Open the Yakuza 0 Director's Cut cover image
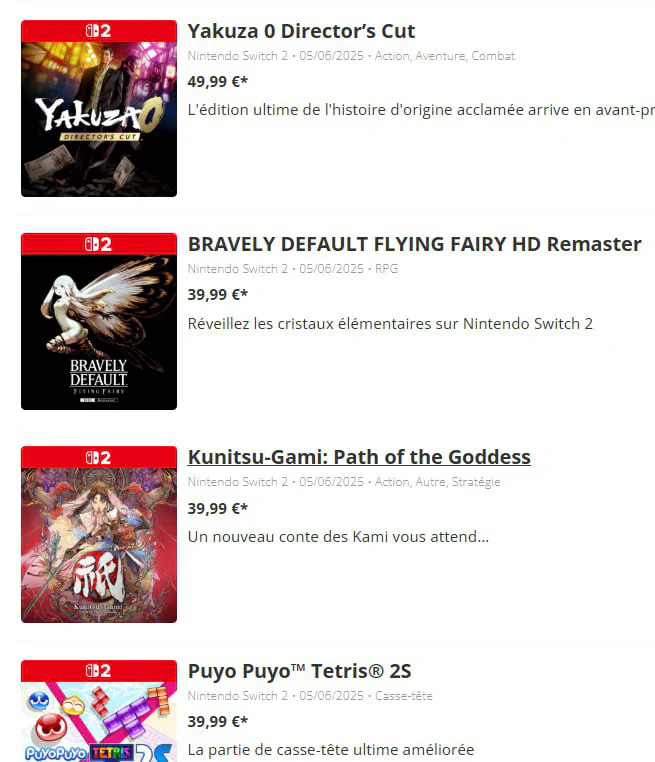The height and width of the screenshot is (762, 655). [99, 120]
